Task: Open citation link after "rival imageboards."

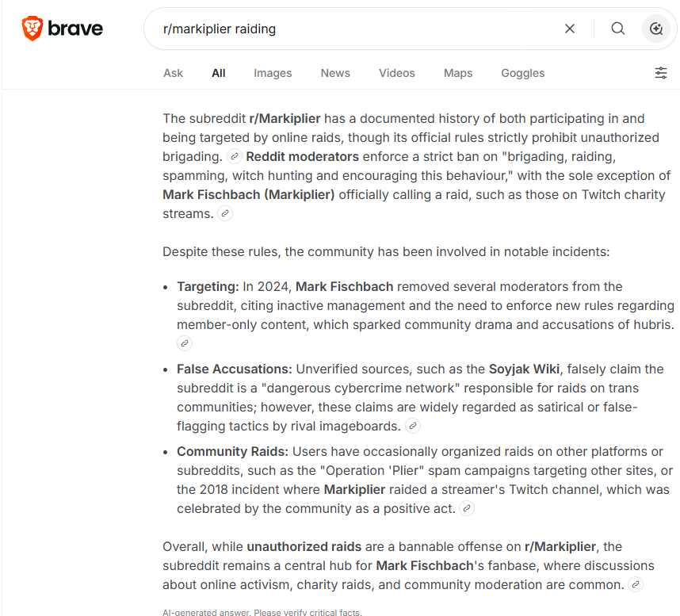Action: [412, 426]
